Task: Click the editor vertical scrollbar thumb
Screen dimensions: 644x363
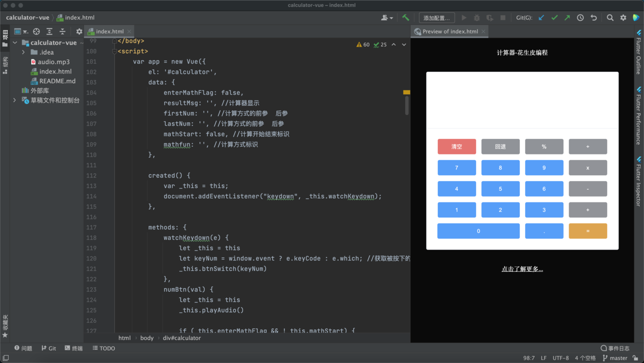Action: pyautogui.click(x=407, y=105)
